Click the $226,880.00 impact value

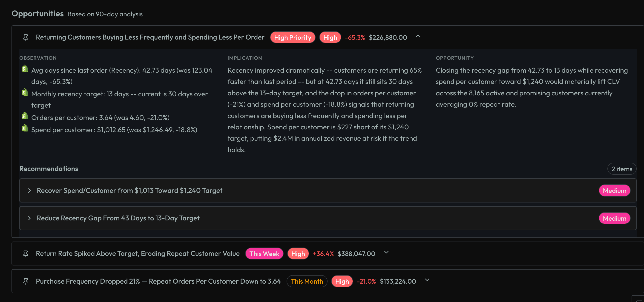click(388, 37)
